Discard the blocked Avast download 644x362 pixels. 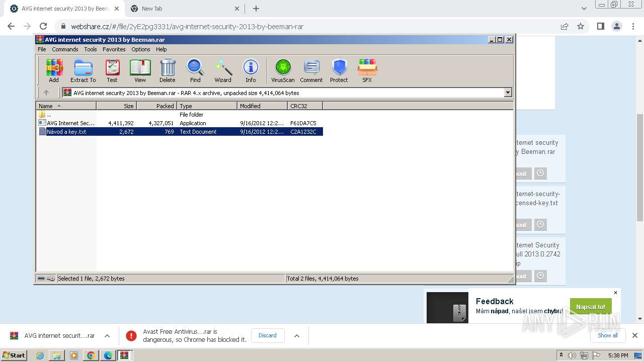point(268,335)
